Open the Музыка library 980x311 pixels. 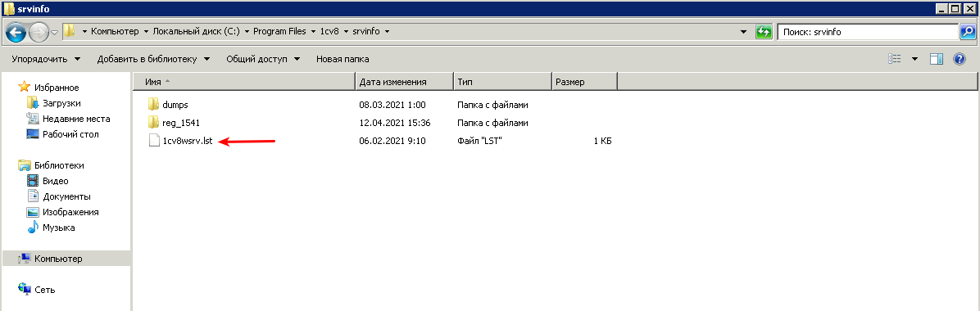pos(59,228)
